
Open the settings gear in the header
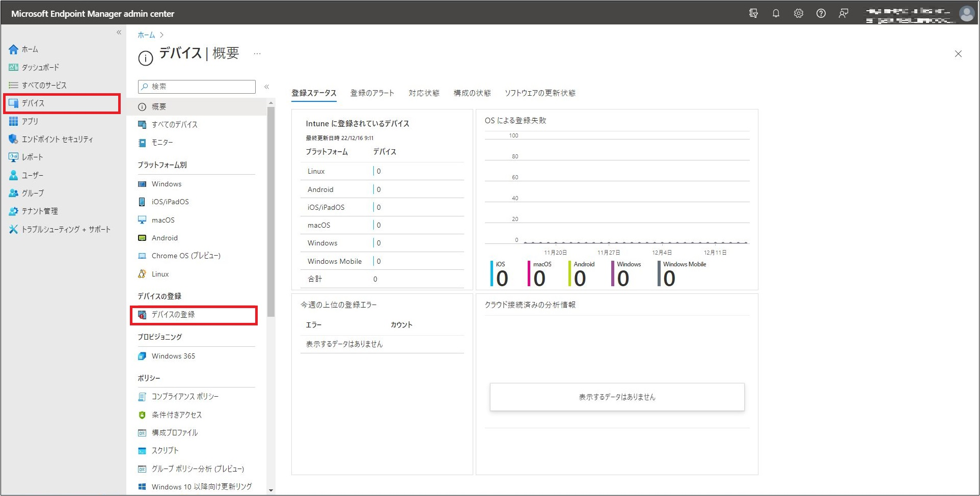[798, 13]
